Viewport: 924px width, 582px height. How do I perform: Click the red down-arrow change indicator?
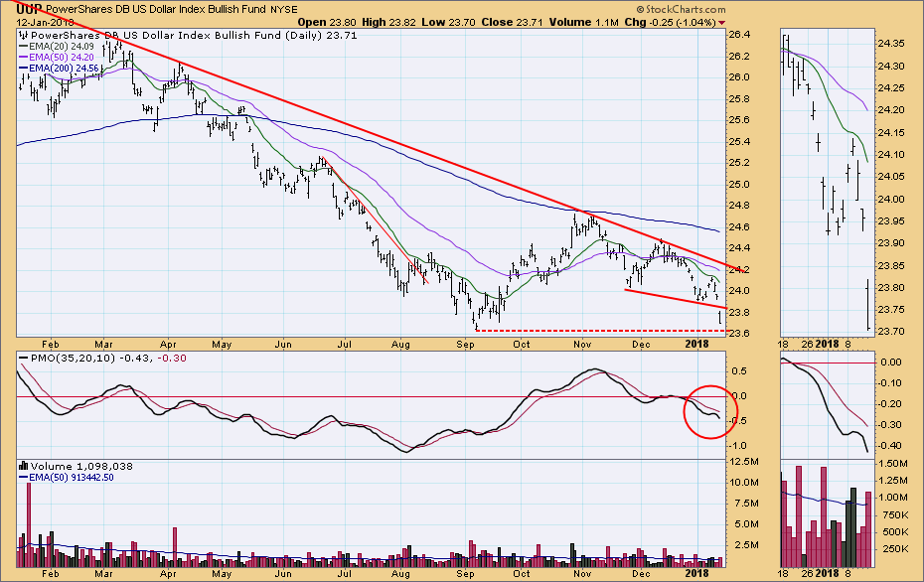pos(722,23)
